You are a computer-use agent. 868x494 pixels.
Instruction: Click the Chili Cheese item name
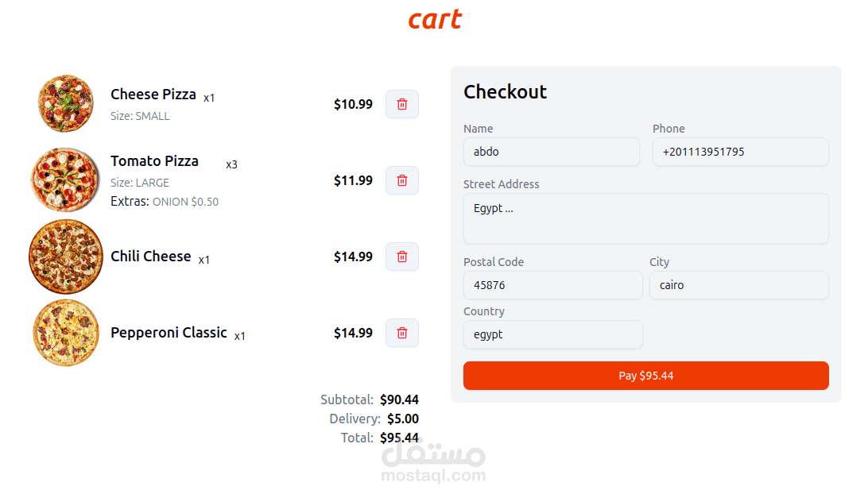151,257
